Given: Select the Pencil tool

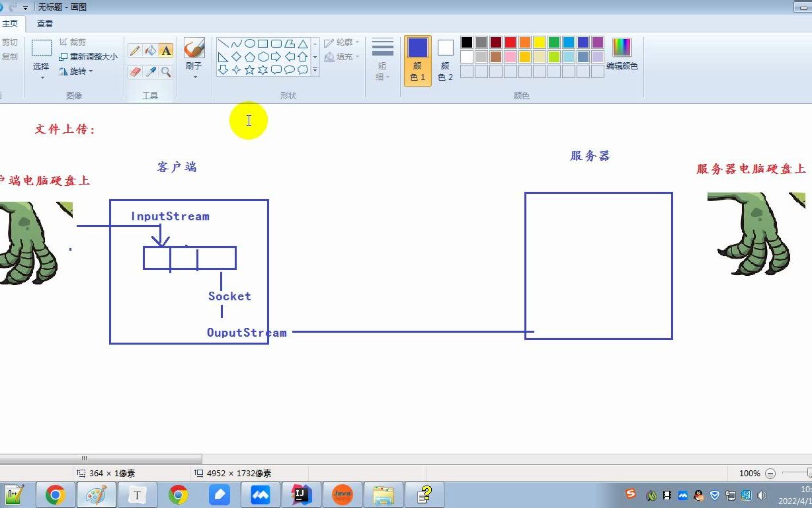Looking at the screenshot, I should point(135,50).
